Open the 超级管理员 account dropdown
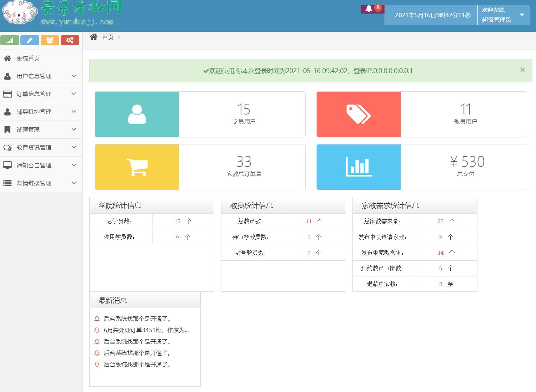 point(504,15)
